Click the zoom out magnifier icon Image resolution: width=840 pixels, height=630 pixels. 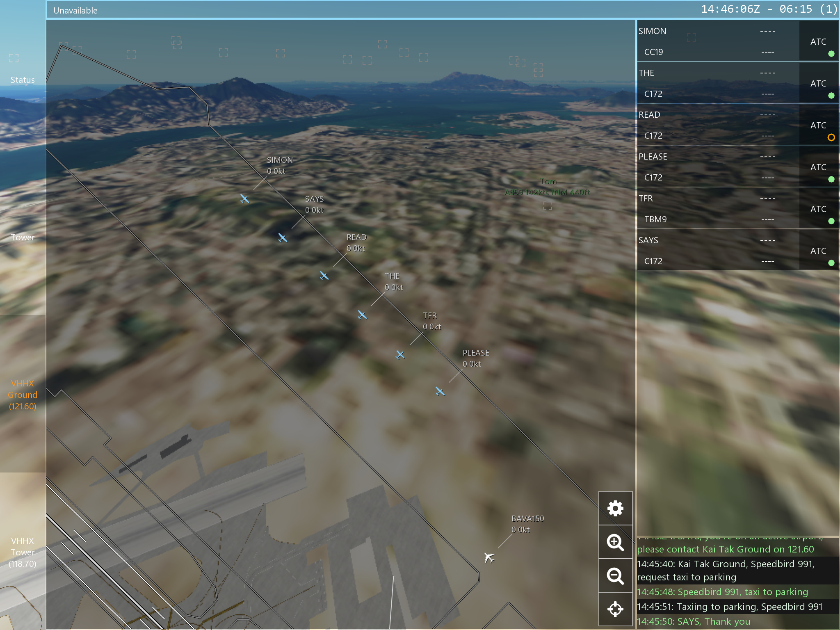pyautogui.click(x=615, y=576)
